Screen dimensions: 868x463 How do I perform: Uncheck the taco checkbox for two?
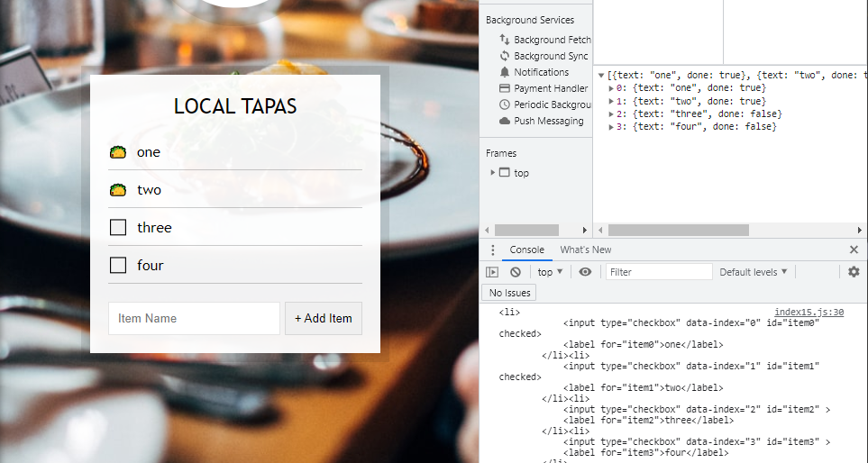click(x=118, y=190)
